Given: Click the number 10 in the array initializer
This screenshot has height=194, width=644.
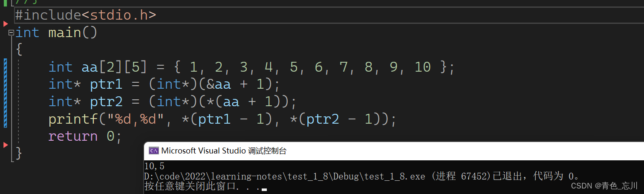Looking at the screenshot, I should [422, 67].
